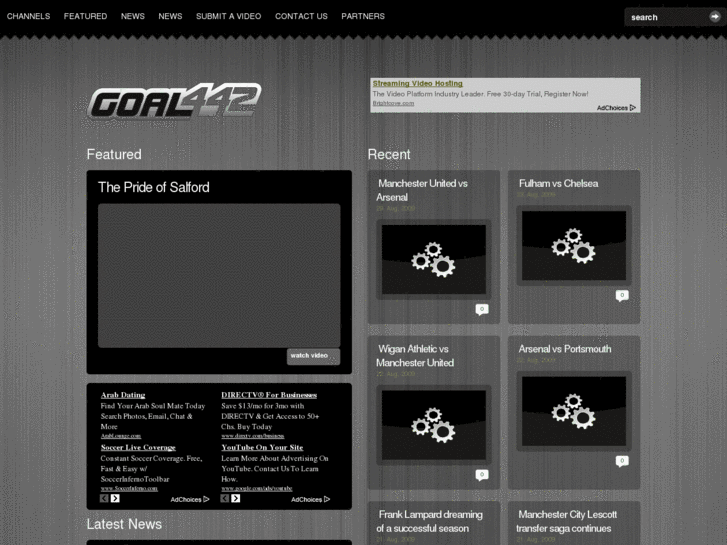The width and height of the screenshot is (727, 545).
Task: Open the Featured menu item
Action: pyautogui.click(x=85, y=16)
